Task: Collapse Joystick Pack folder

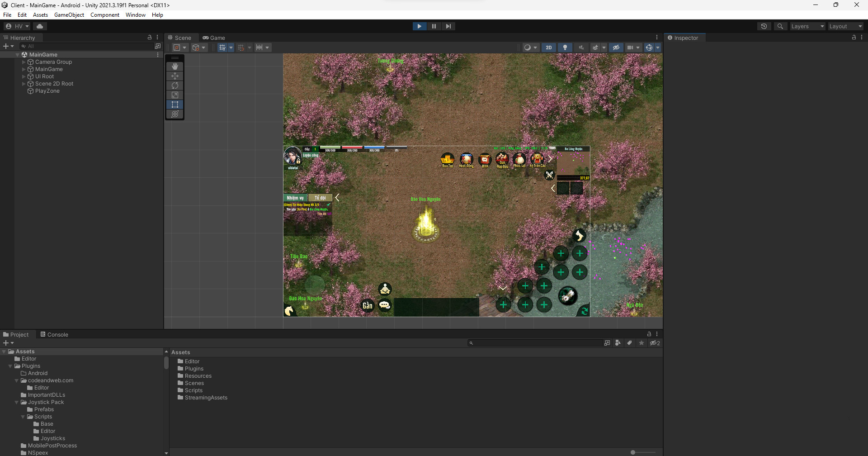Action: tap(17, 402)
